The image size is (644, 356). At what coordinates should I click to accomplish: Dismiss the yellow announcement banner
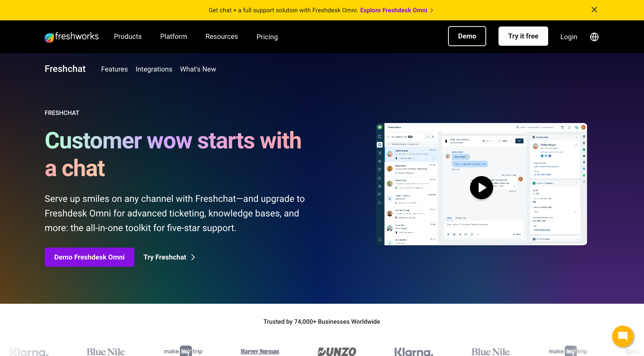tap(594, 10)
